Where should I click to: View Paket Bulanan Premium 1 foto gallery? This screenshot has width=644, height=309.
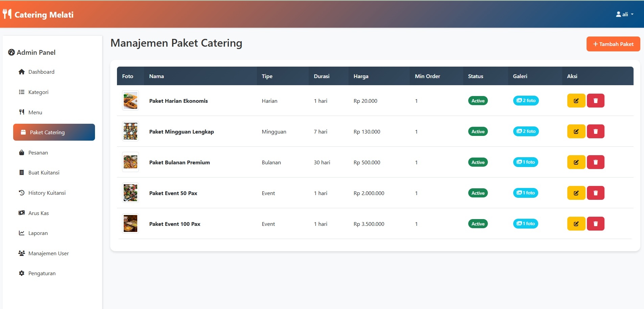pyautogui.click(x=525, y=162)
